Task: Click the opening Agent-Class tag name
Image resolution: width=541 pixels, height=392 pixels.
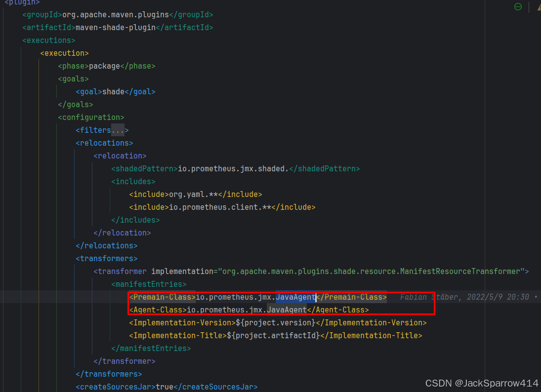Action: click(158, 310)
